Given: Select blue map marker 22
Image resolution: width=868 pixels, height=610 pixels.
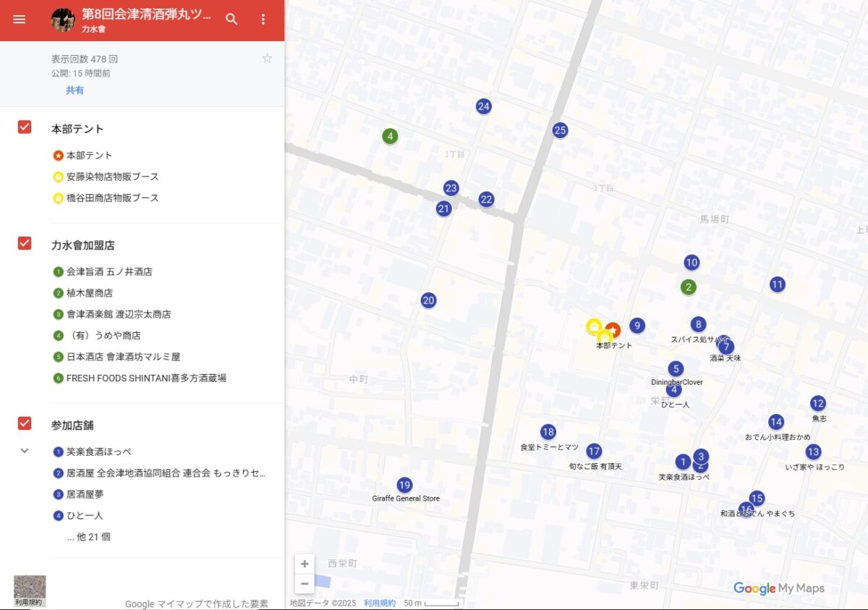Looking at the screenshot, I should coord(486,199).
